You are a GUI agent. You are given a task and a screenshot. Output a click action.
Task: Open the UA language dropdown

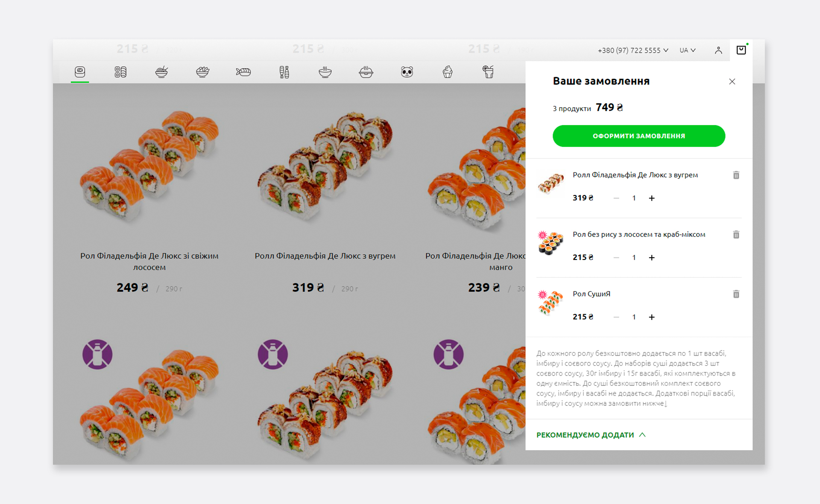687,50
